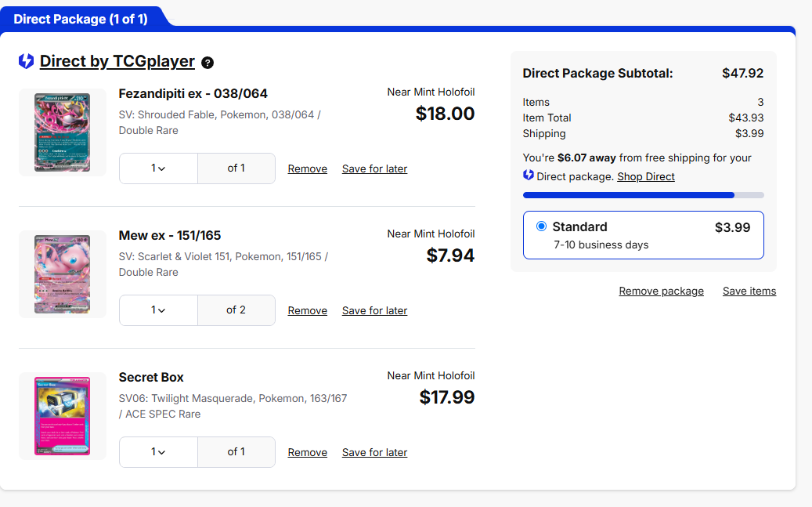The image size is (812, 507).
Task: Click the free shipping progress bar
Action: (643, 195)
